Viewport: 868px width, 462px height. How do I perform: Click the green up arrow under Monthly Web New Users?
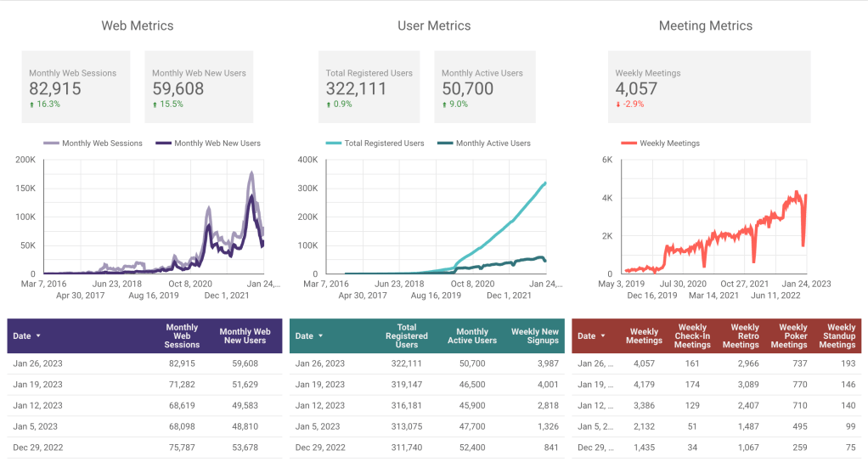pyautogui.click(x=155, y=104)
